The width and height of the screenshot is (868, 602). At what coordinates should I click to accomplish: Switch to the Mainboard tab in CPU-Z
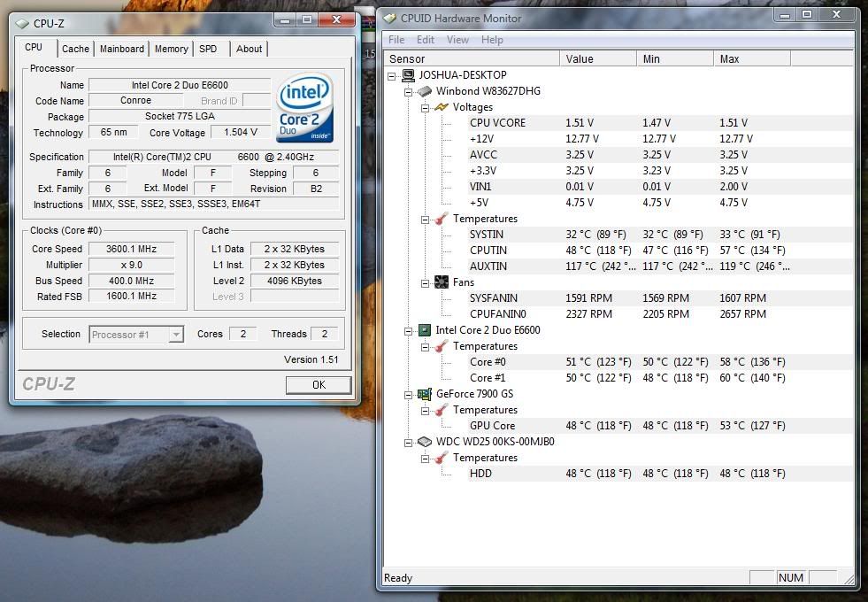click(122, 49)
